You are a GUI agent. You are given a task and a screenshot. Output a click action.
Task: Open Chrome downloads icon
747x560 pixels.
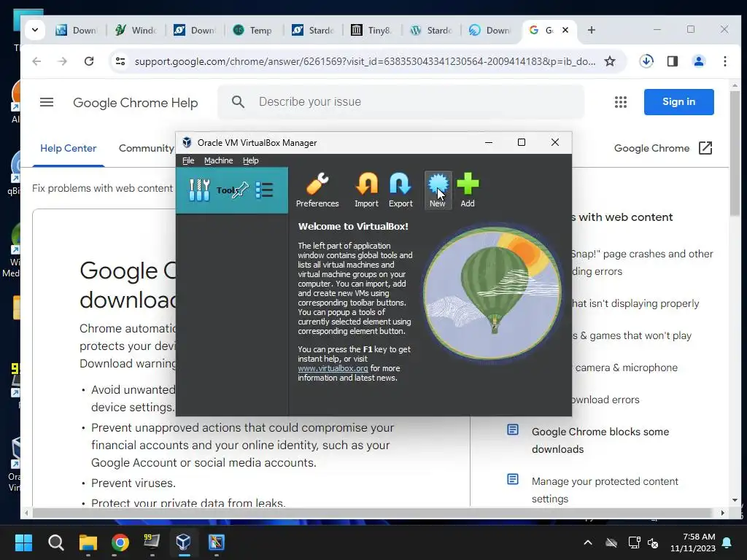click(646, 61)
